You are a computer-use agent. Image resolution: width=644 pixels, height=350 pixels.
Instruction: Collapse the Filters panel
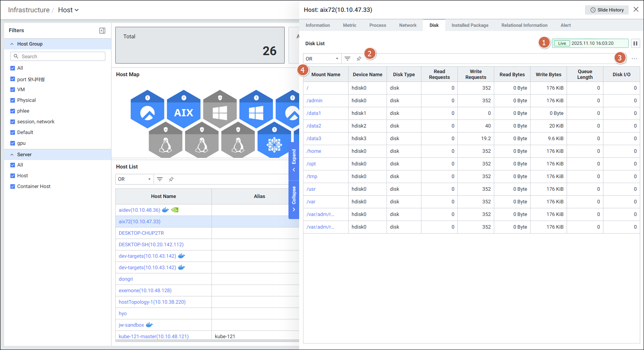(102, 31)
